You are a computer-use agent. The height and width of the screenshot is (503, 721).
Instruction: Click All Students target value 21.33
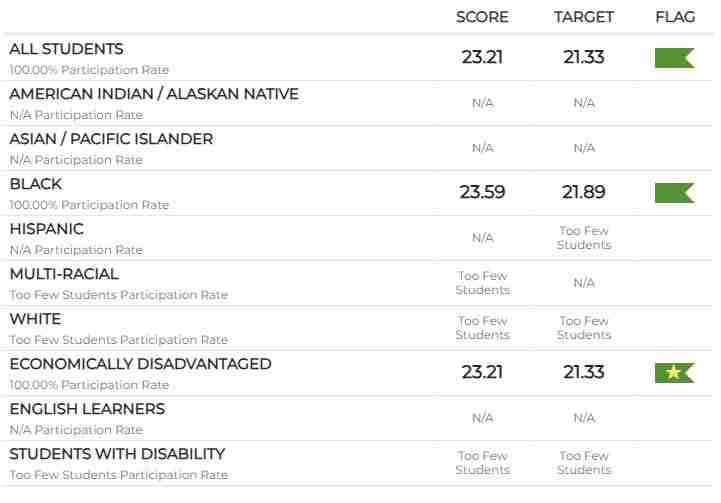(x=584, y=58)
